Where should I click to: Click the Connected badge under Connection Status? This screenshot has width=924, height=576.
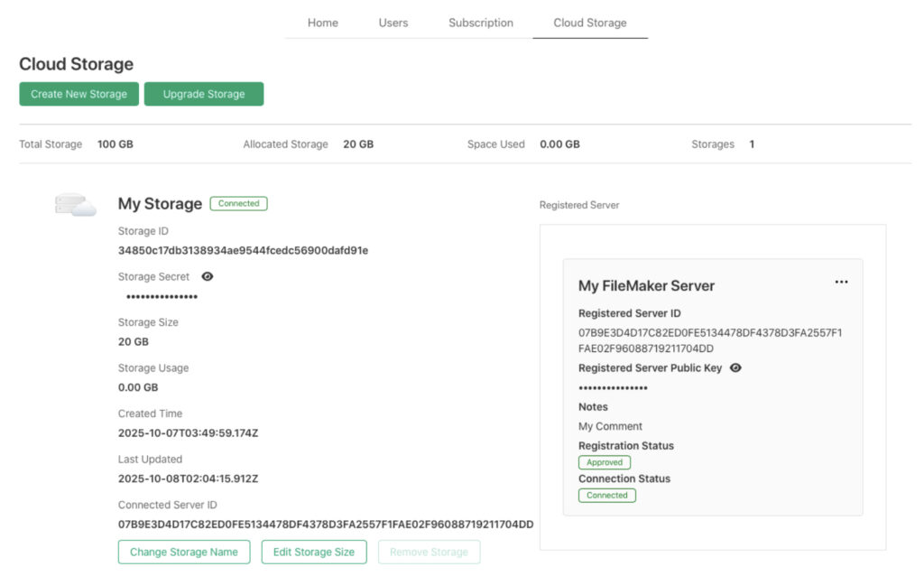606,496
